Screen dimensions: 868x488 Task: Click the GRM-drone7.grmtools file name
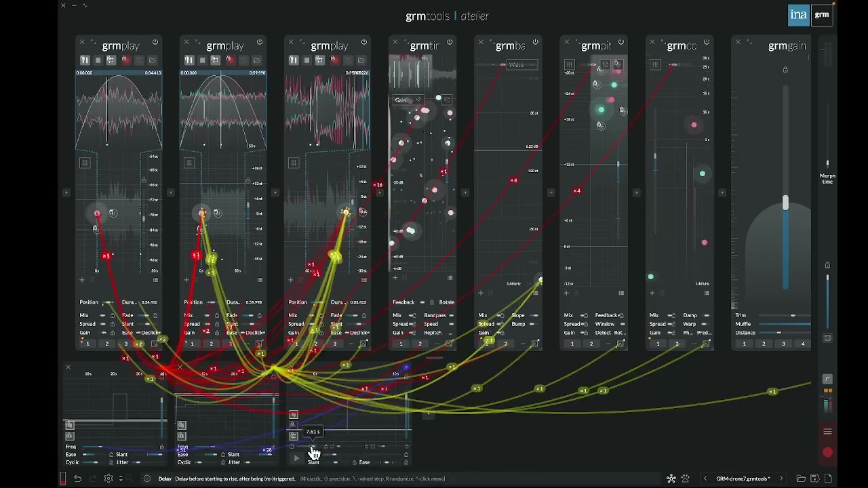pos(743,479)
